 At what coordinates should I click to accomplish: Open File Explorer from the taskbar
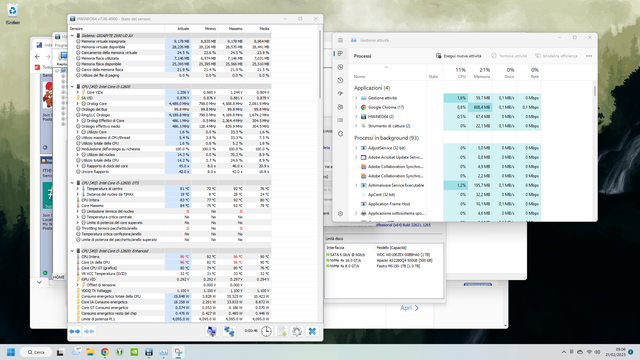pyautogui.click(x=90, y=352)
